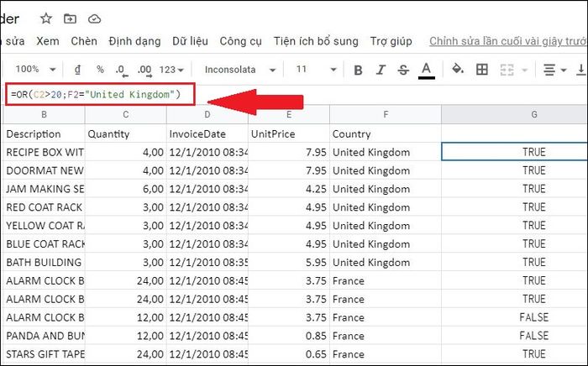Select the Quantity header cell

coord(126,133)
